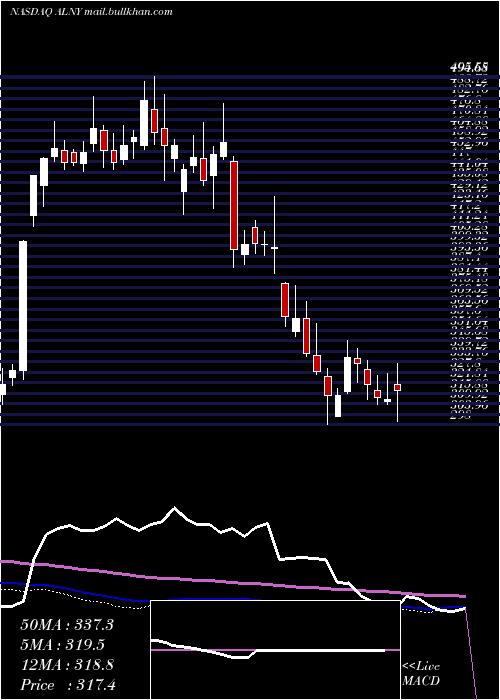Click the NASDAQ ALNY mail.bullkhan.com title text
This screenshot has height=700, width=500.
coord(91,12)
